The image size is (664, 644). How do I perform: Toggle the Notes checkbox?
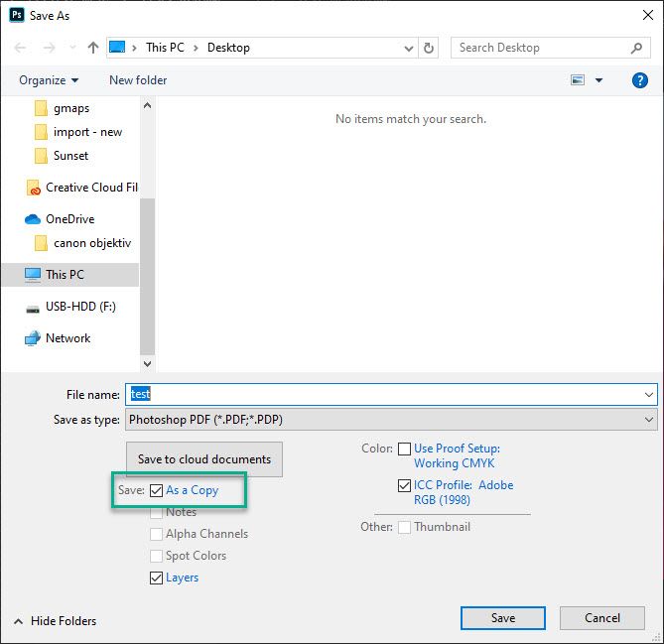(x=156, y=512)
